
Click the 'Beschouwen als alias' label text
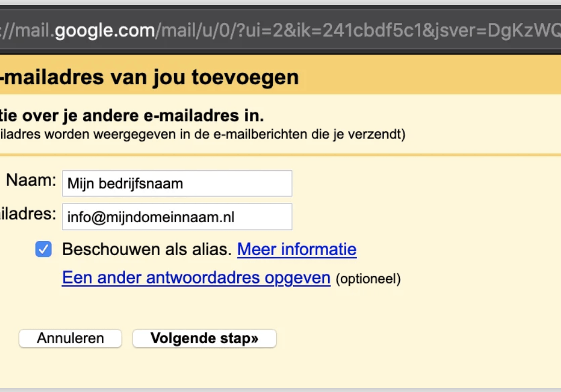point(147,250)
